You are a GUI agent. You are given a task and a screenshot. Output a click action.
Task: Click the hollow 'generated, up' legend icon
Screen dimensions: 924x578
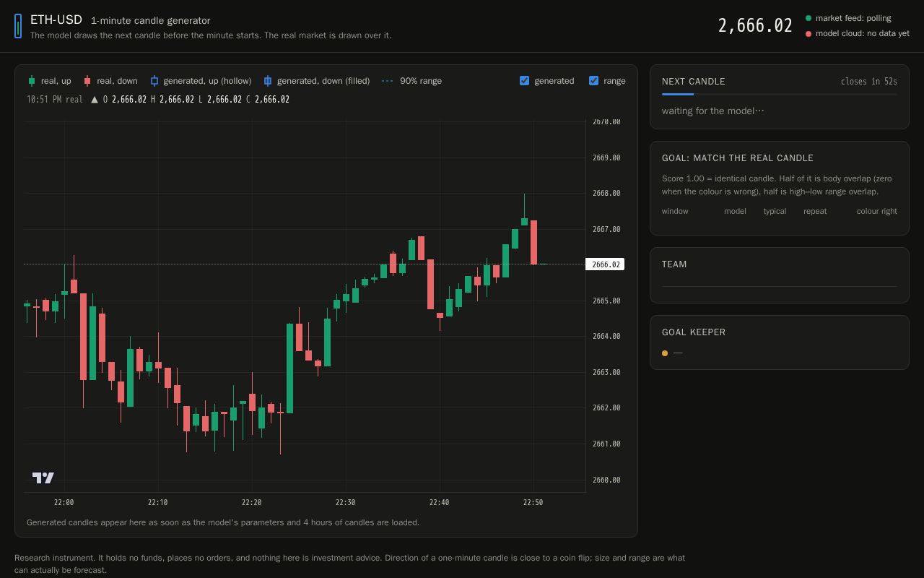pyautogui.click(x=154, y=81)
